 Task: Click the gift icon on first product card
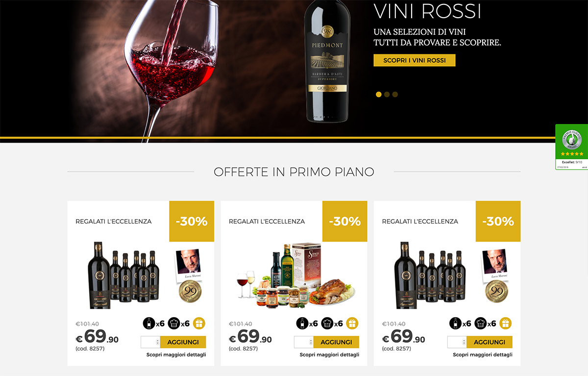[x=199, y=324]
